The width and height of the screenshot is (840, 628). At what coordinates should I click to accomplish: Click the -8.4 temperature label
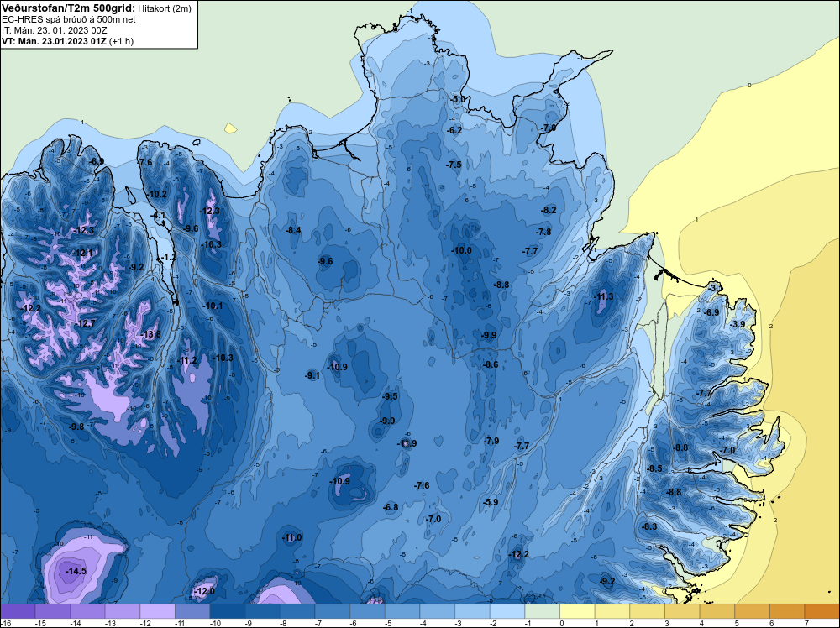click(x=293, y=230)
